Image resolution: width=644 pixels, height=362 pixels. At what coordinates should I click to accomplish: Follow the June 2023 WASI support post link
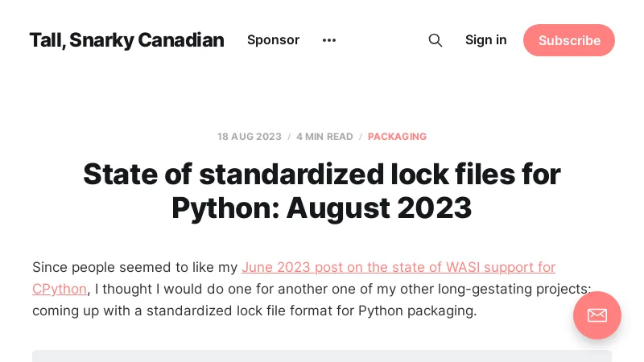(398, 267)
